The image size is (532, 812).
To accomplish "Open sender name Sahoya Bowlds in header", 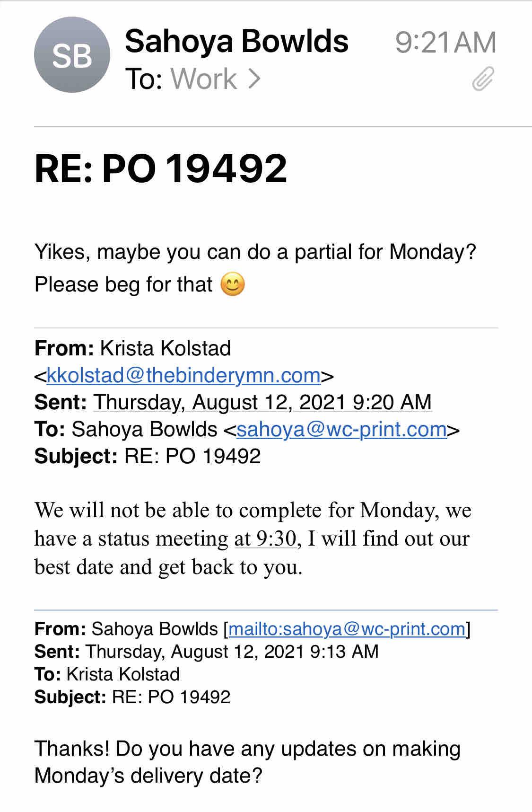I will click(x=236, y=41).
